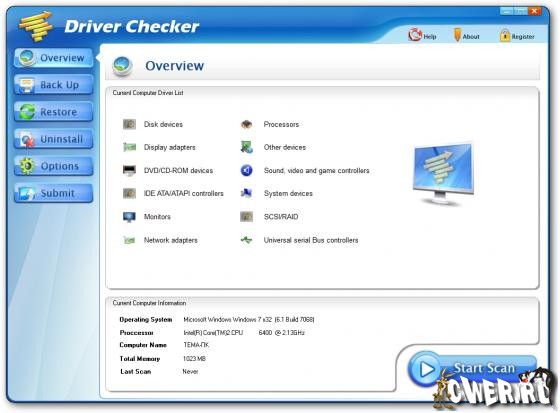Click the IDE ATA/ATAPI controllers icon
Image resolution: width=560 pixels, height=413 pixels.
click(129, 193)
